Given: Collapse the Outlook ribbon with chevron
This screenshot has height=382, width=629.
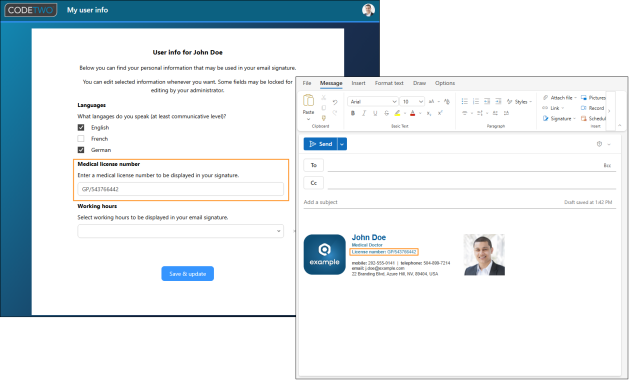Looking at the screenshot, I should click(619, 126).
